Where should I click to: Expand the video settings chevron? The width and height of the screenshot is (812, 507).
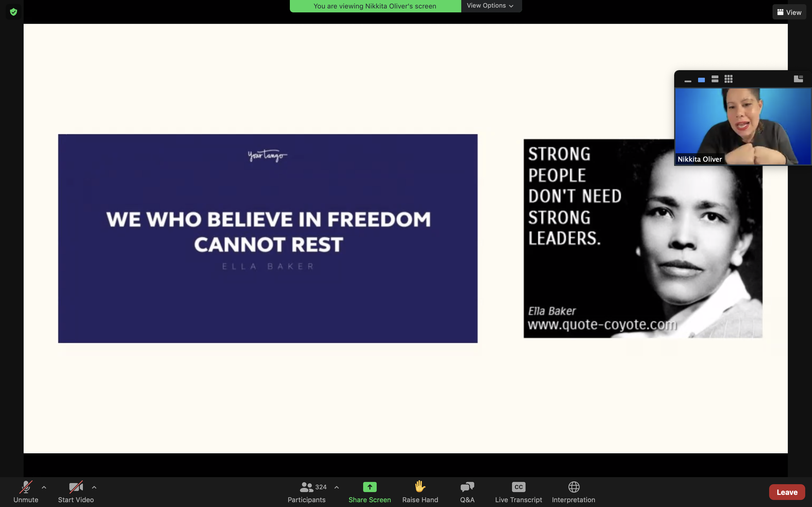(x=94, y=487)
